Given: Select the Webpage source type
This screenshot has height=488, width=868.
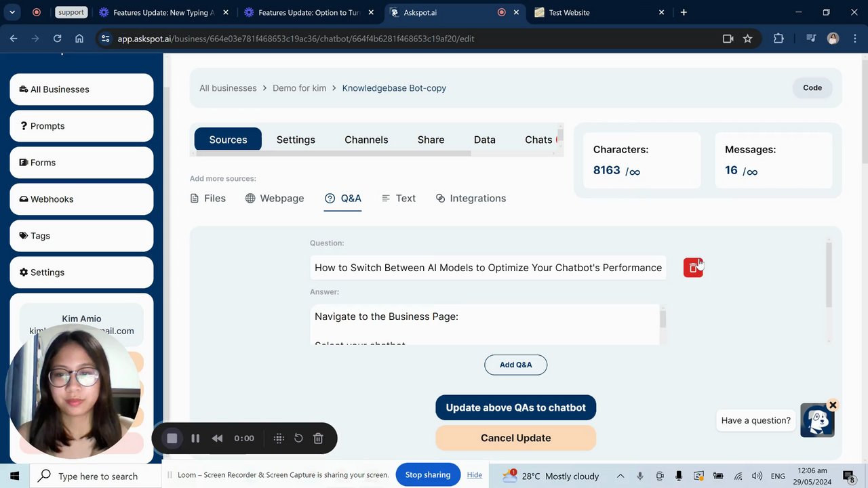Looking at the screenshot, I should (275, 198).
